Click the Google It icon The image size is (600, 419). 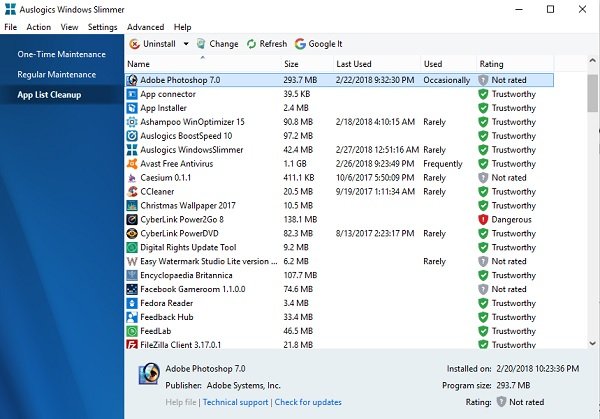[300, 44]
